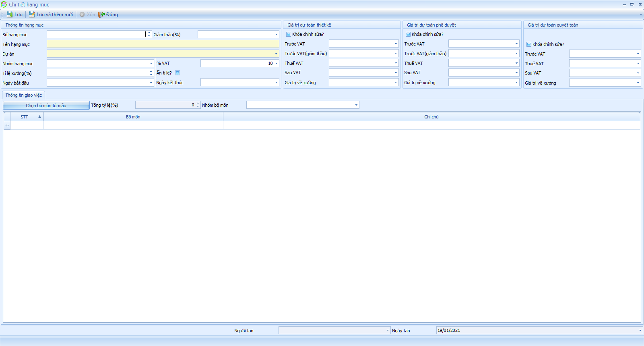Click the Tổng tỷ lệ(%) spinner arrows
This screenshot has height=346, width=644.
[x=198, y=105]
